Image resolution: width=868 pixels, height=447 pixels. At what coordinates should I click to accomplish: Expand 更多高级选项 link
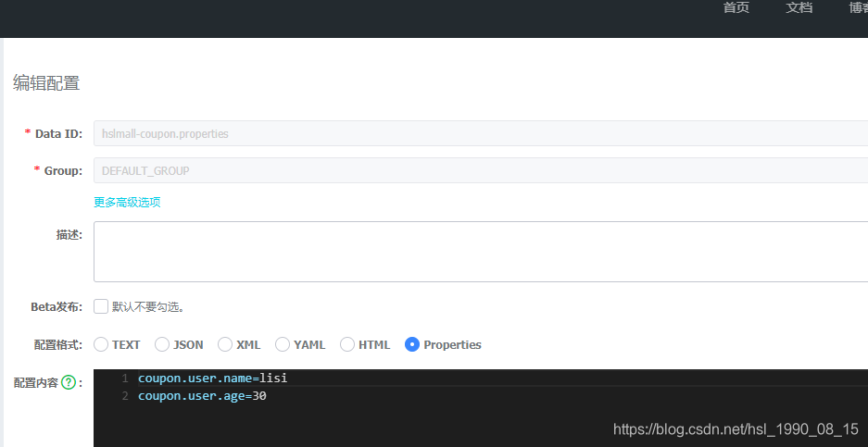point(127,202)
